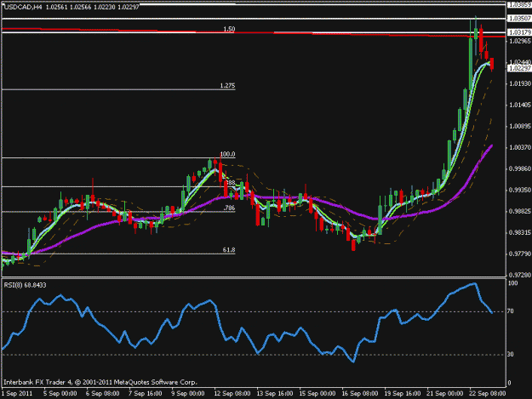Select the 16 Sep 08:00 time label
Viewport: 532px width, 399px height.
pyautogui.click(x=360, y=394)
